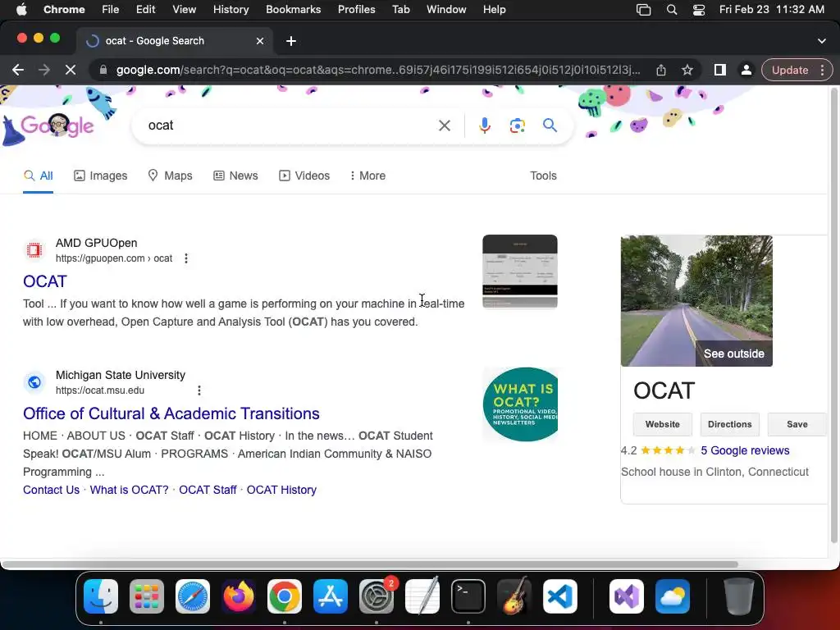Switch to the Maps results tab

click(170, 176)
